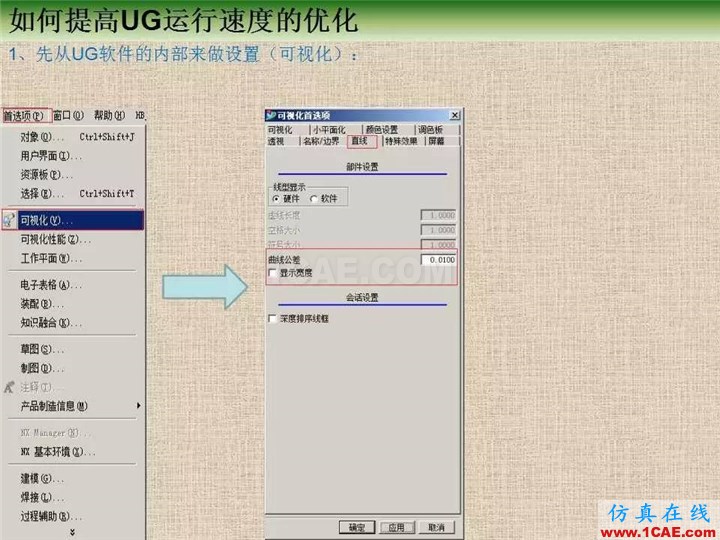720x540 pixels.
Task: Switch to the 透视 tab
Action: 276,141
